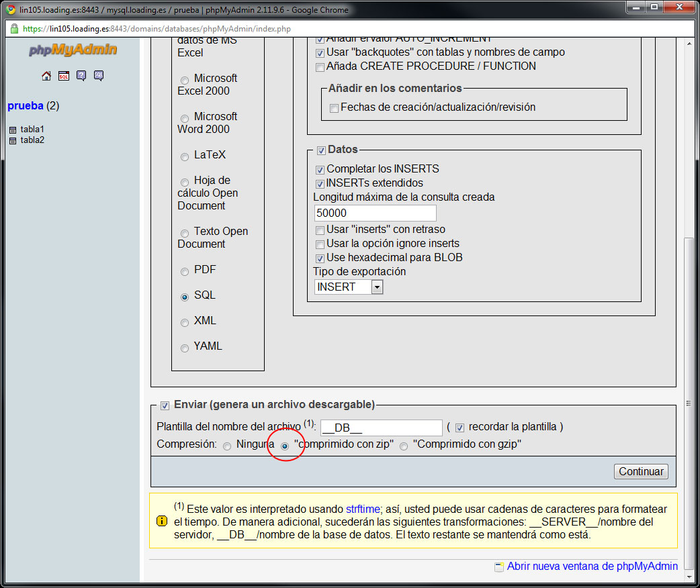Viewport: 700px width, 588px height.
Task: Open MySQL documentation icon
Action: pos(99,76)
